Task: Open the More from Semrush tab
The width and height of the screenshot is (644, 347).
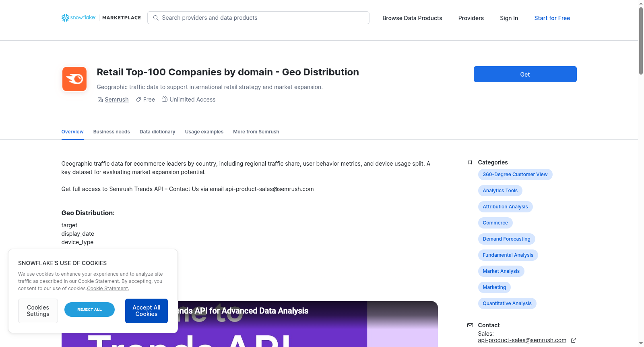Action: tap(256, 132)
